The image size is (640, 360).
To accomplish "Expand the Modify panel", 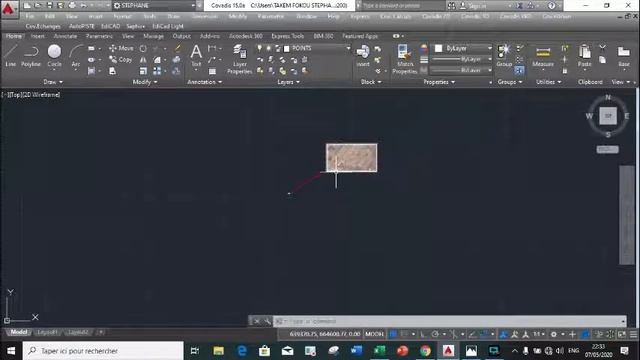I will pos(145,82).
